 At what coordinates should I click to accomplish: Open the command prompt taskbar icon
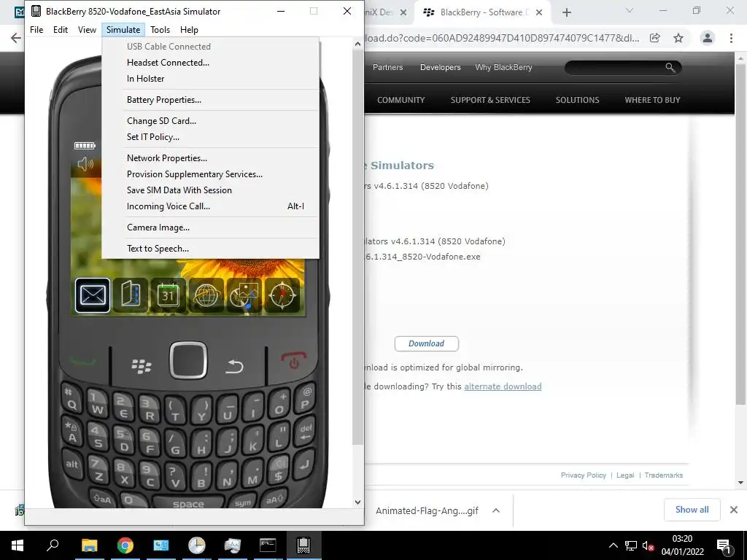(268, 545)
